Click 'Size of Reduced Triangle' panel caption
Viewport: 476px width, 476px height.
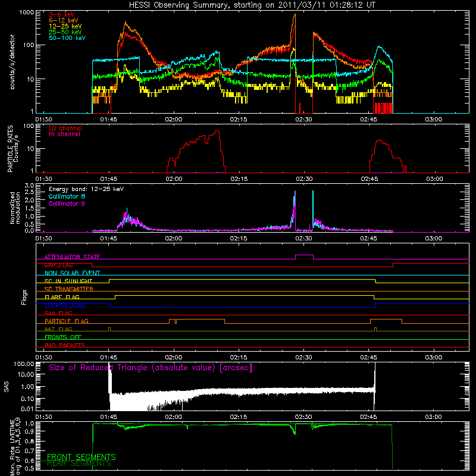(151, 368)
